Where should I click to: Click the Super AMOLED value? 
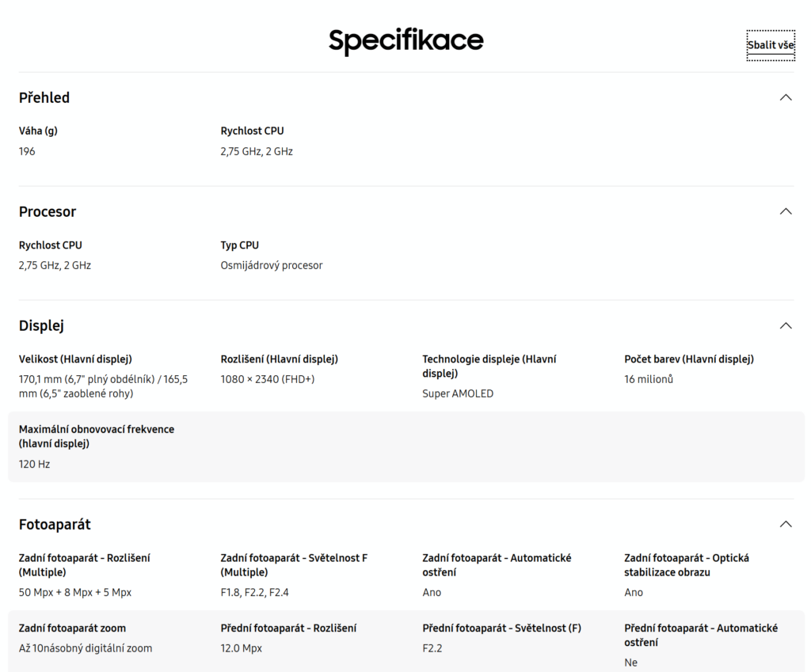(458, 393)
